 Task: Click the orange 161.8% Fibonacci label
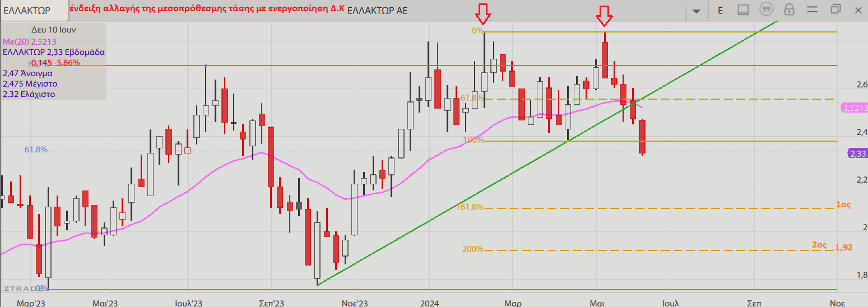pos(470,207)
